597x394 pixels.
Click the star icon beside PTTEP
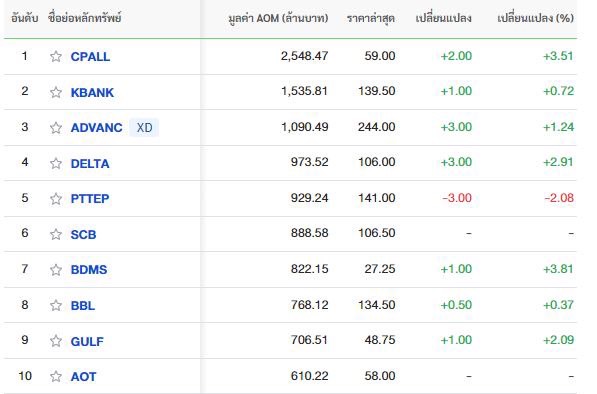pos(56,198)
